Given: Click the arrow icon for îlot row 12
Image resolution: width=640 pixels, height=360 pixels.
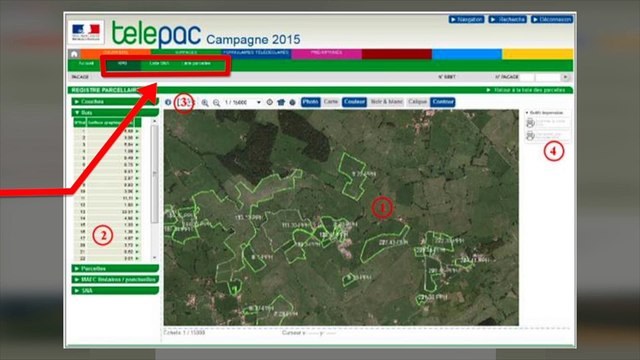Looking at the screenshot, I should pos(137,205).
